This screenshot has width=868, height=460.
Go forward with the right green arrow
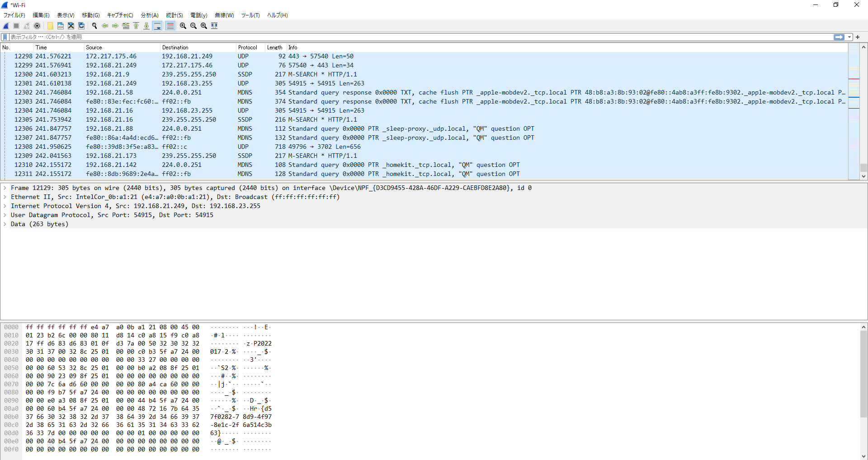(115, 26)
